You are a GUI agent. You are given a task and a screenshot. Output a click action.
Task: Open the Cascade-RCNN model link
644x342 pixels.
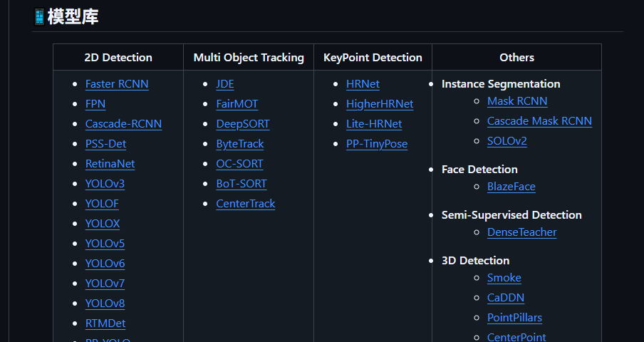click(x=124, y=124)
